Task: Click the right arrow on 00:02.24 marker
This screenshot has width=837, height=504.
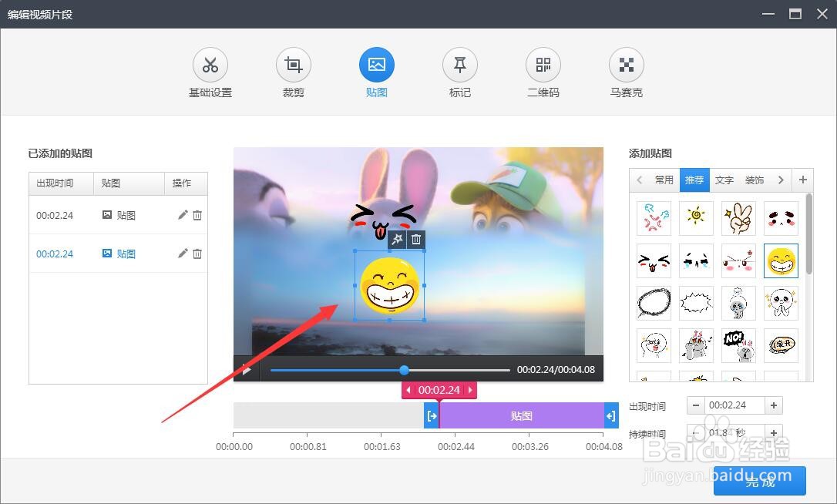Action: (x=469, y=390)
